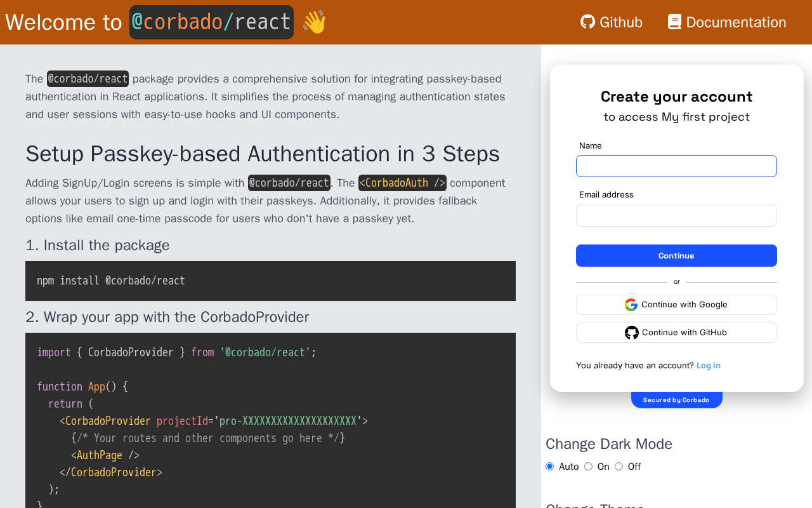The width and height of the screenshot is (812, 508).
Task: Click the @corbado/react title badge in header
Action: 211,22
